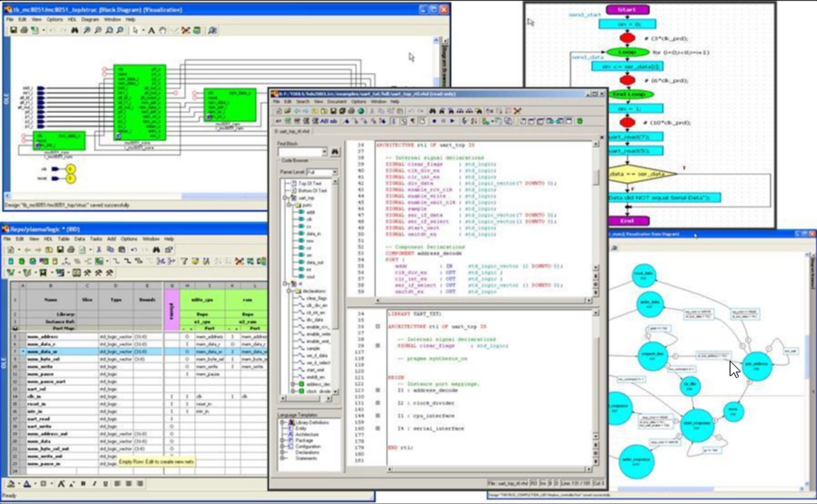Select the Bounds column header cell in IBD

pyautogui.click(x=148, y=299)
